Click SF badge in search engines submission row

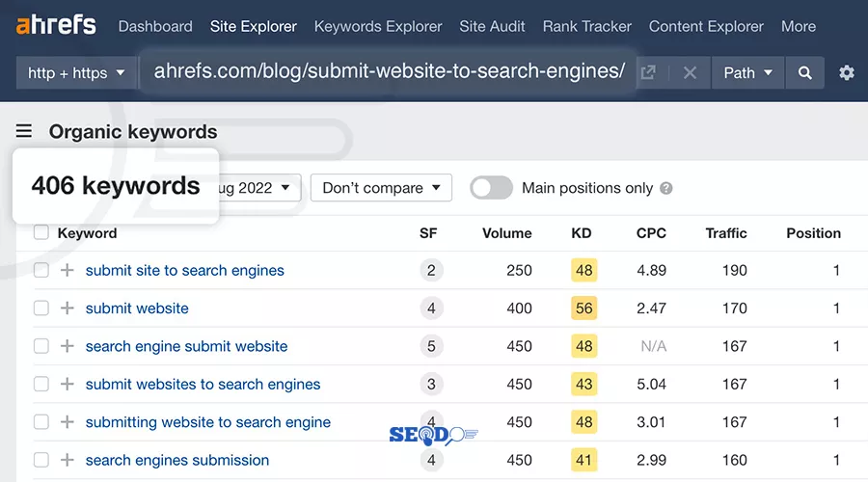click(431, 459)
